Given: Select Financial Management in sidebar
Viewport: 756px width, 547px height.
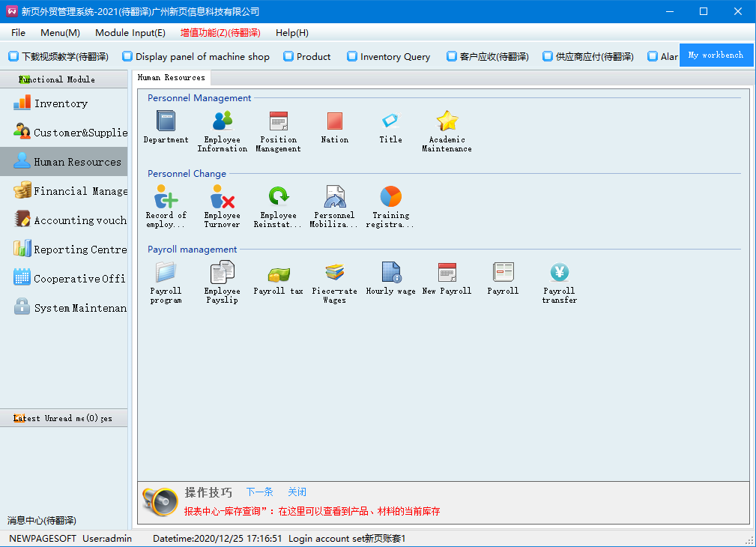Looking at the screenshot, I should 71,191.
